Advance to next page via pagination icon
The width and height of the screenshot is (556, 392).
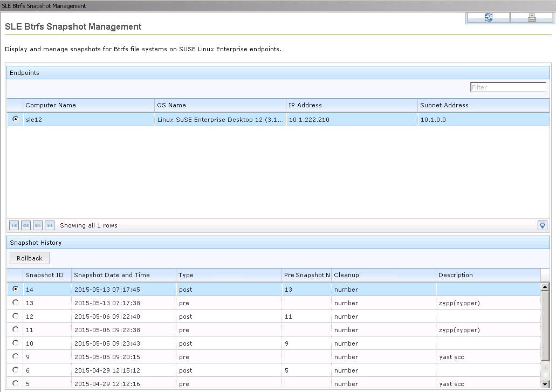(x=37, y=225)
